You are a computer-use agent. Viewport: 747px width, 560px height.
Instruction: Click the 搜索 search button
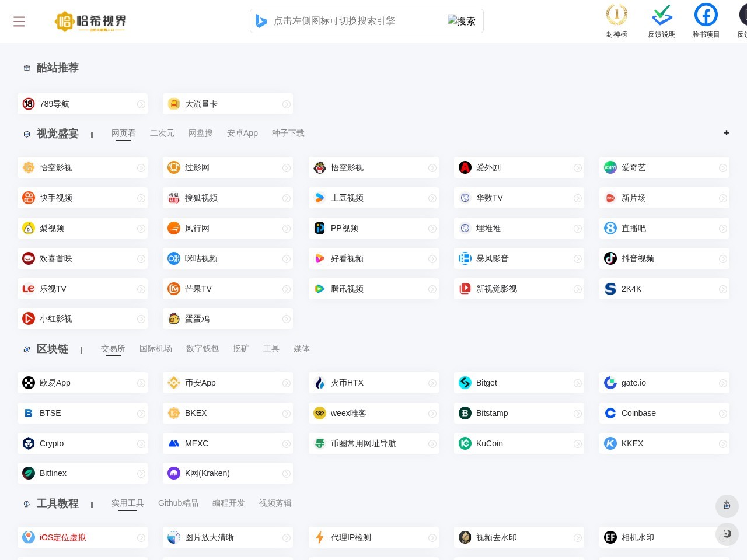click(x=462, y=21)
